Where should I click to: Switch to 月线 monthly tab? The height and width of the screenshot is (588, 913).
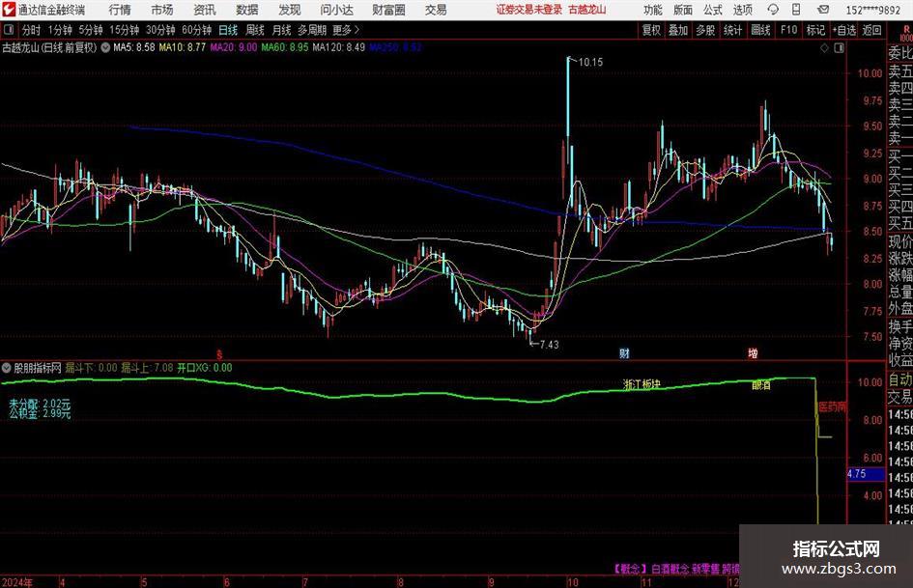[282, 30]
